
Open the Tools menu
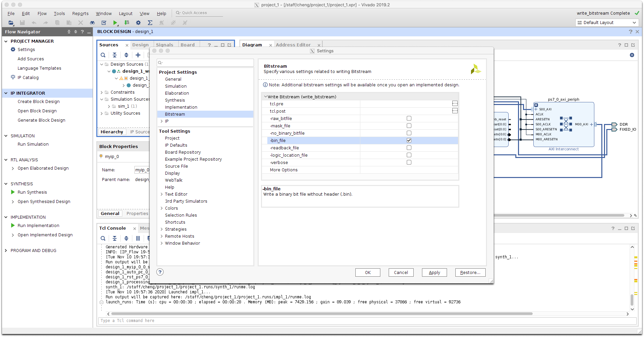[59, 13]
